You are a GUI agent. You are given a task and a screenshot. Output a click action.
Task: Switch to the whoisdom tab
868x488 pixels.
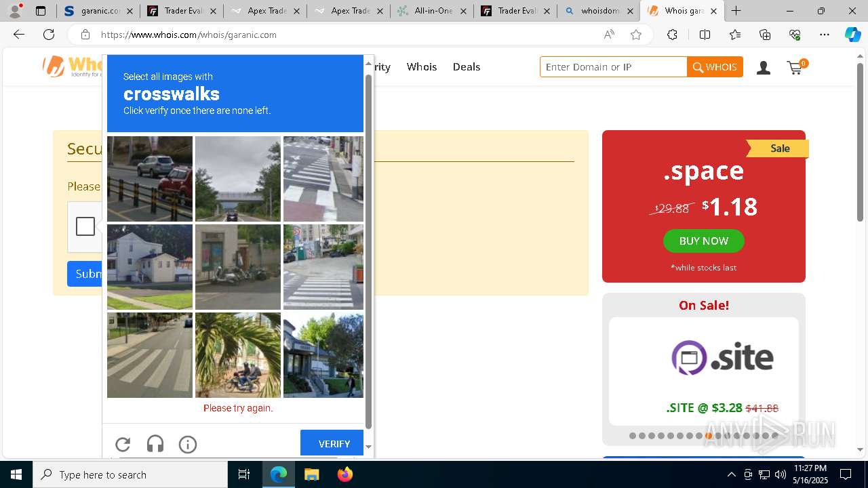(599, 11)
